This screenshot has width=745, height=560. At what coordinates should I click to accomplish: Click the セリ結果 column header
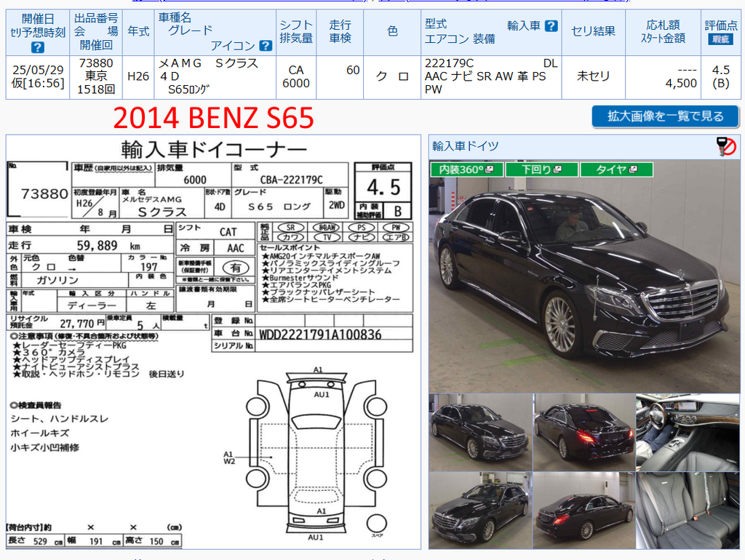click(593, 31)
